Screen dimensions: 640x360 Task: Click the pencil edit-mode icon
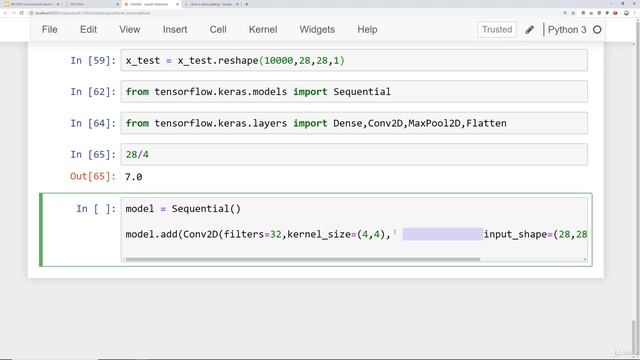click(529, 30)
